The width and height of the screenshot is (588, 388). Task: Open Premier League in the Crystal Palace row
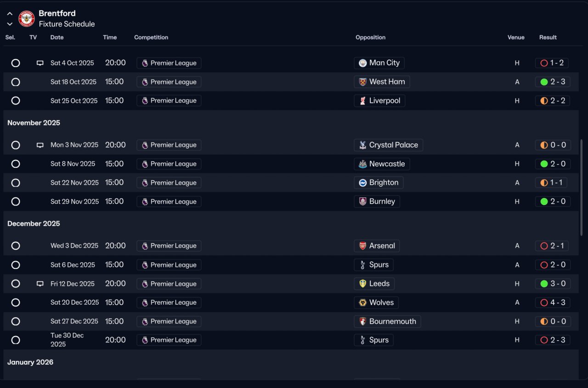pyautogui.click(x=169, y=145)
